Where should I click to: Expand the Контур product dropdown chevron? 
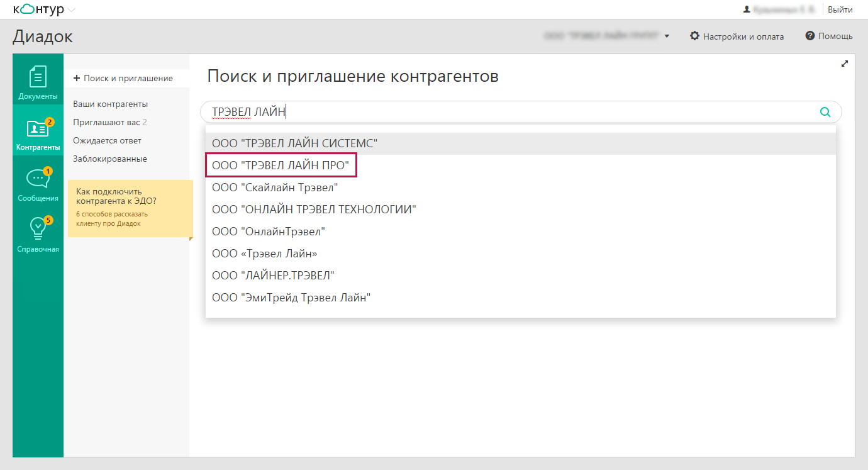[70, 10]
